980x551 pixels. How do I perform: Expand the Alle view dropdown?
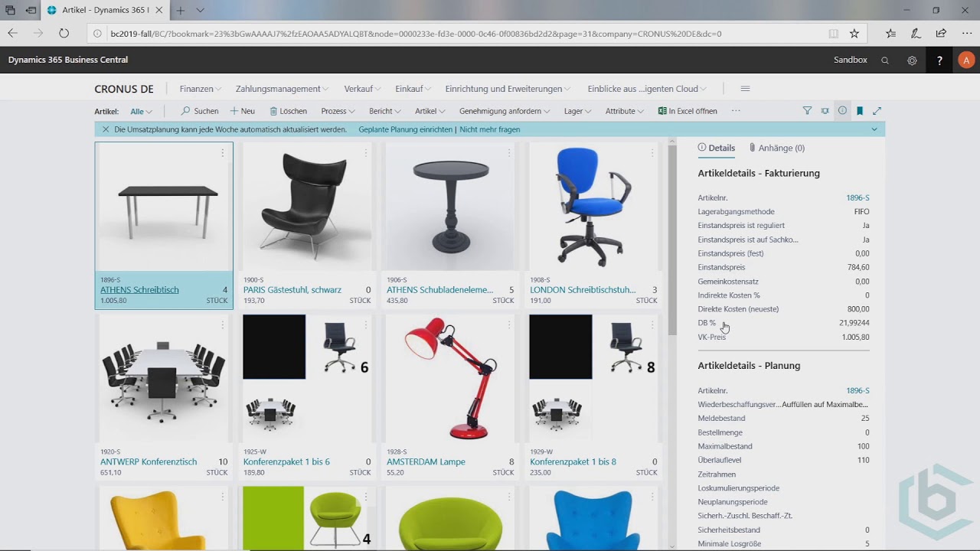(141, 112)
